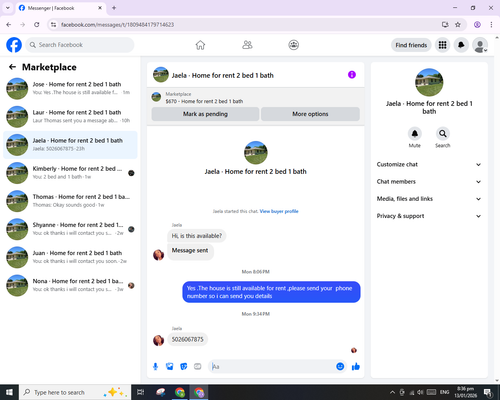The image size is (500, 400).
Task: Attach a photo file icon
Action: tap(170, 367)
